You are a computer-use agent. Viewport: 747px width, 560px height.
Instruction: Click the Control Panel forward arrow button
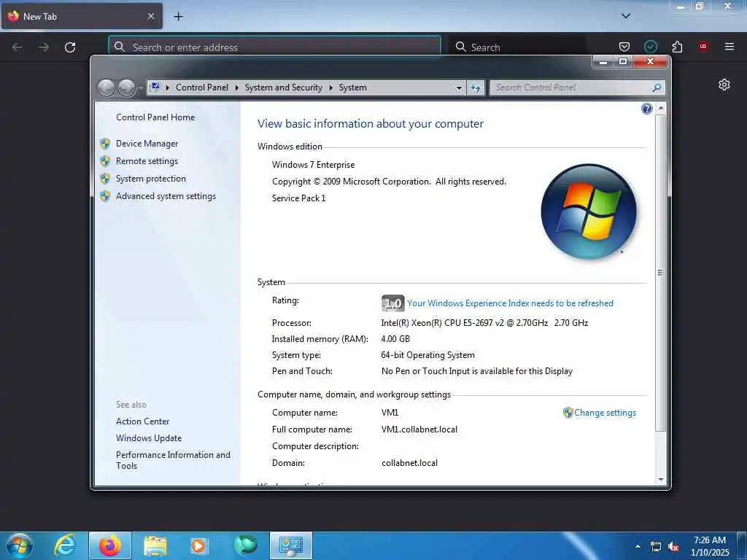[126, 87]
